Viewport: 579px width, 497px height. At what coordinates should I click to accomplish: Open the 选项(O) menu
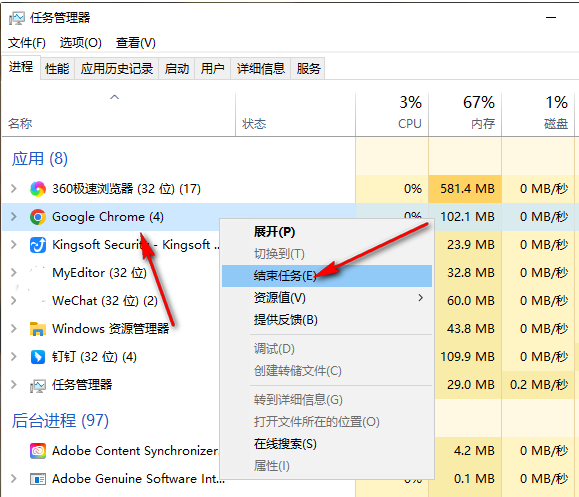click(x=80, y=43)
